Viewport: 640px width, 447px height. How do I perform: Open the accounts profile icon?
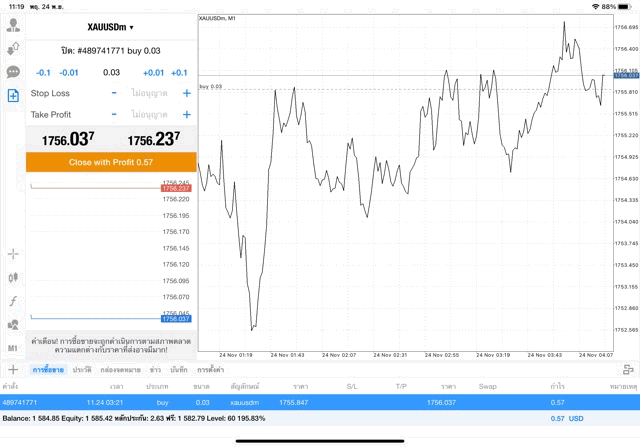(x=13, y=25)
